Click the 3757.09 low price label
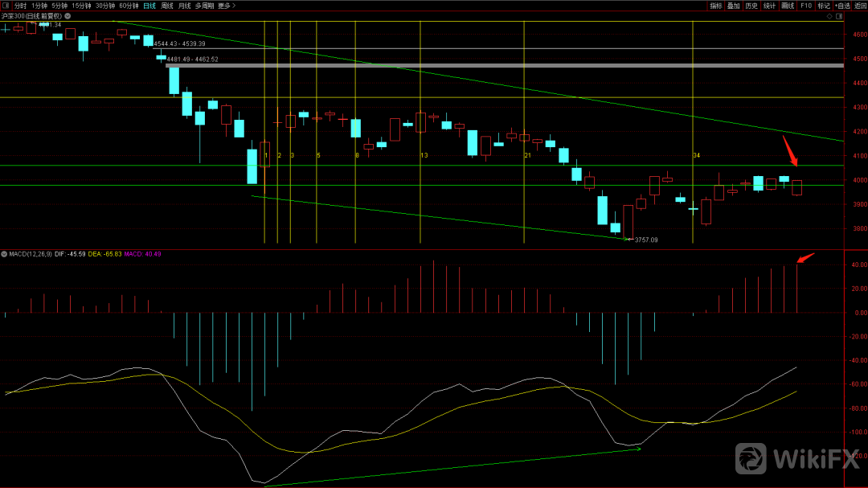This screenshot has height=488, width=868. point(645,240)
